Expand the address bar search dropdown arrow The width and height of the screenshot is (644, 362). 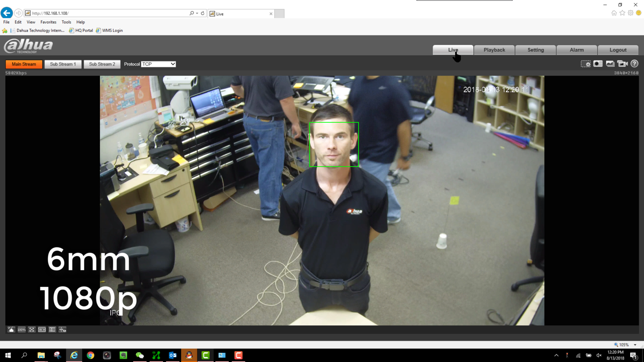tap(197, 13)
